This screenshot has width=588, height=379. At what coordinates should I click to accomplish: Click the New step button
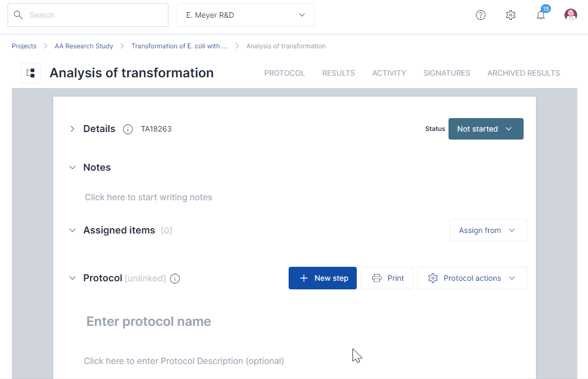coord(322,278)
